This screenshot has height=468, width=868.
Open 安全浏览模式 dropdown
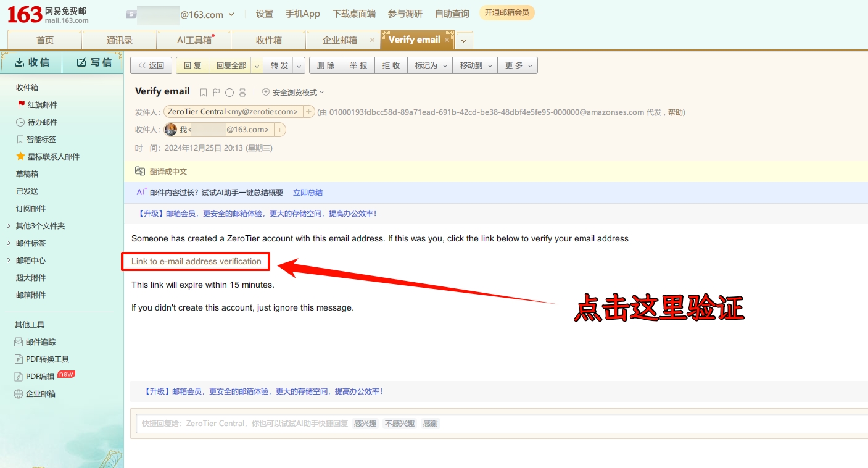pos(293,93)
